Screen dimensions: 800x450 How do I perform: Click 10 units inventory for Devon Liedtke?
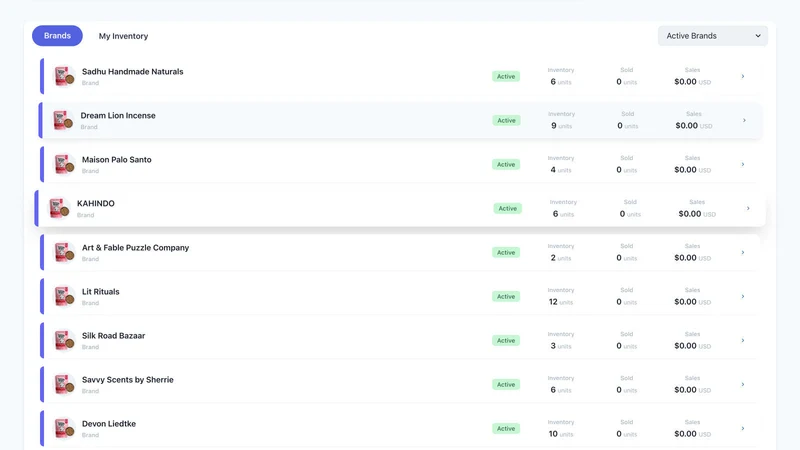click(561, 434)
